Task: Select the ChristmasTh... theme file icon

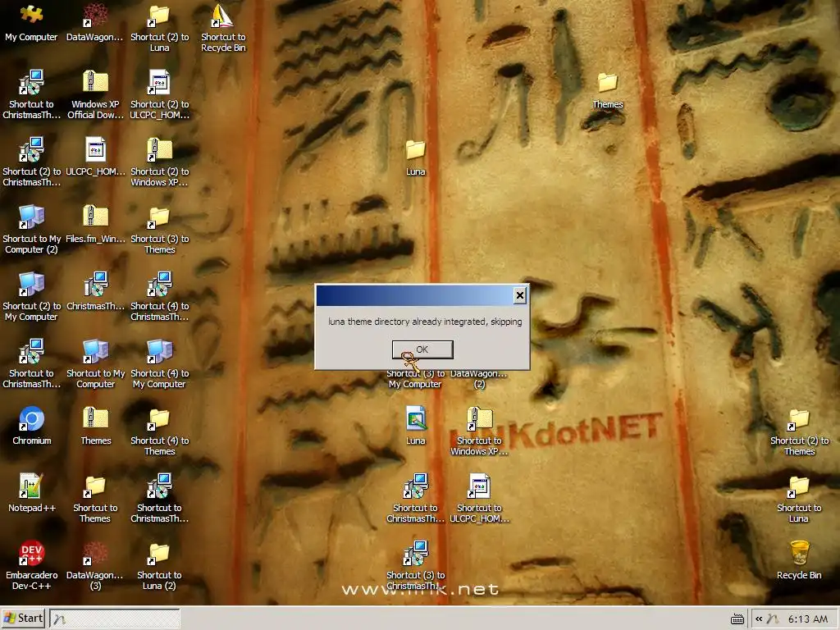Action: [x=95, y=291]
